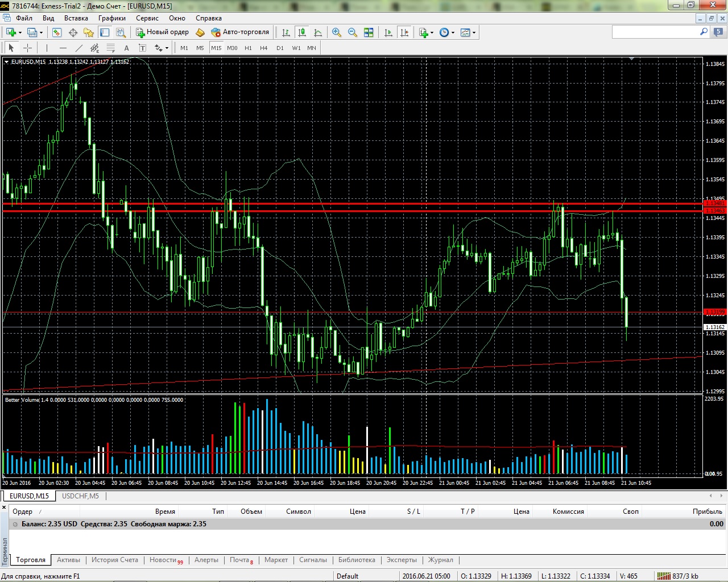The image size is (728, 582).
Task: Open the Графики menu
Action: 112,18
